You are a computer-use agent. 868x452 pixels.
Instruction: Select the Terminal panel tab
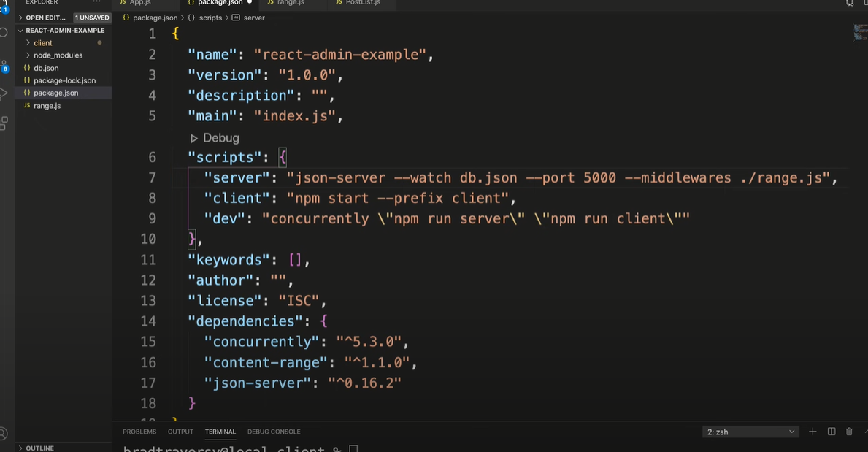tap(220, 432)
